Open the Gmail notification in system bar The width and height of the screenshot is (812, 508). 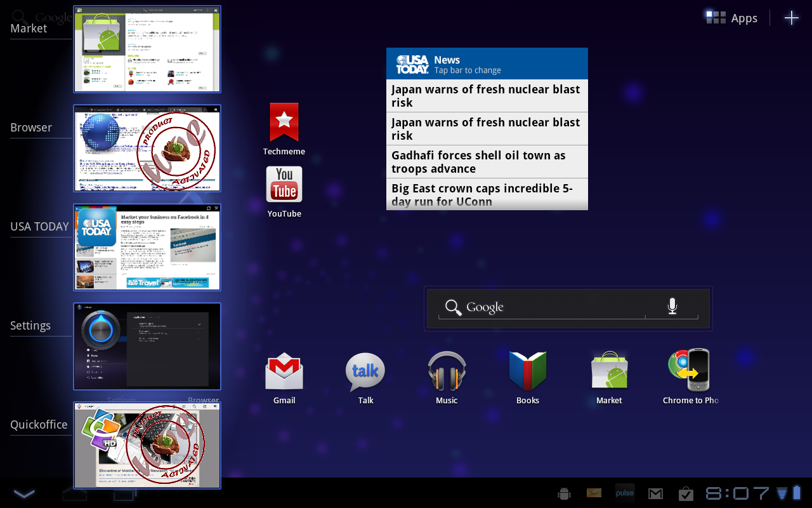pos(655,493)
